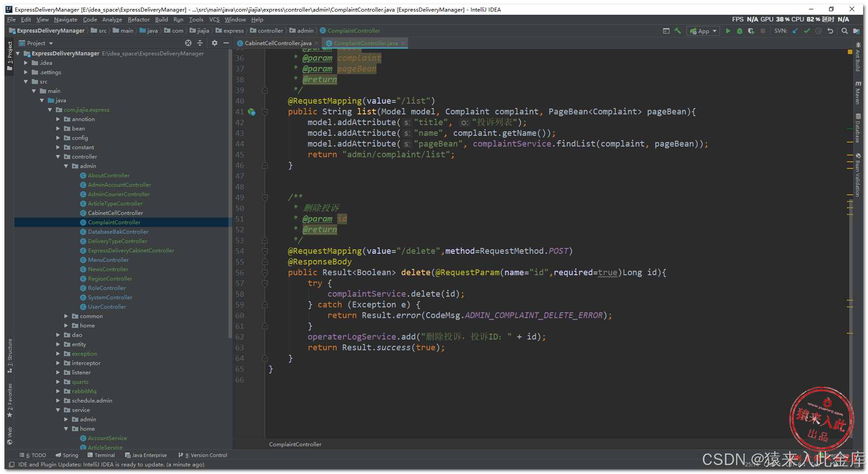This screenshot has height=474, width=868.
Task: Hide the Project panel with minus icon
Action: [x=226, y=43]
